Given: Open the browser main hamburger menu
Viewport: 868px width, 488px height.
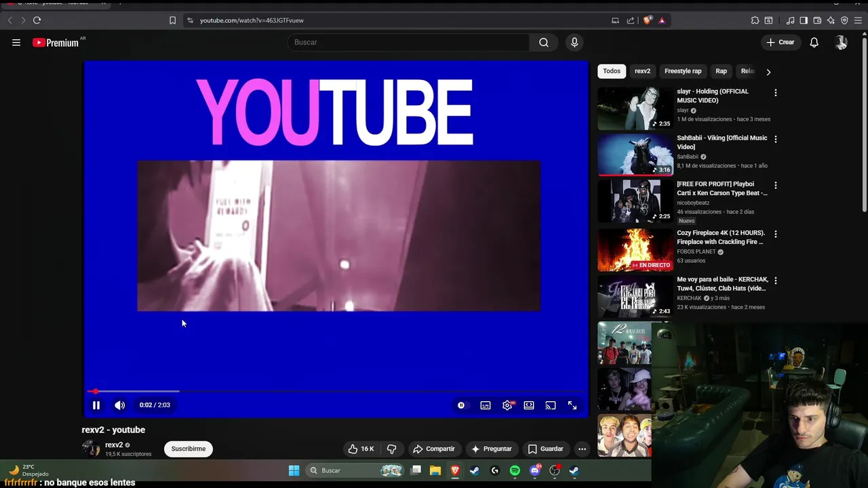Looking at the screenshot, I should pos(858,20).
